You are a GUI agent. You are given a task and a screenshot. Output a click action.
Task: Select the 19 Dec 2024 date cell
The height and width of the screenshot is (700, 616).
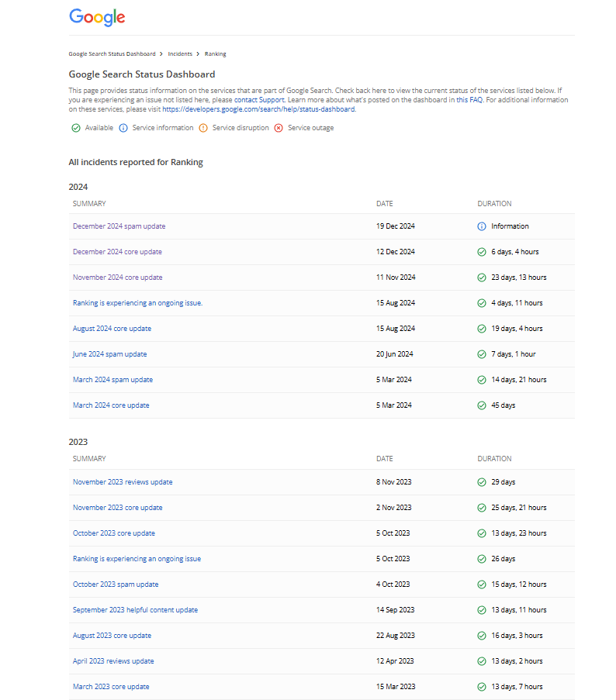click(396, 226)
